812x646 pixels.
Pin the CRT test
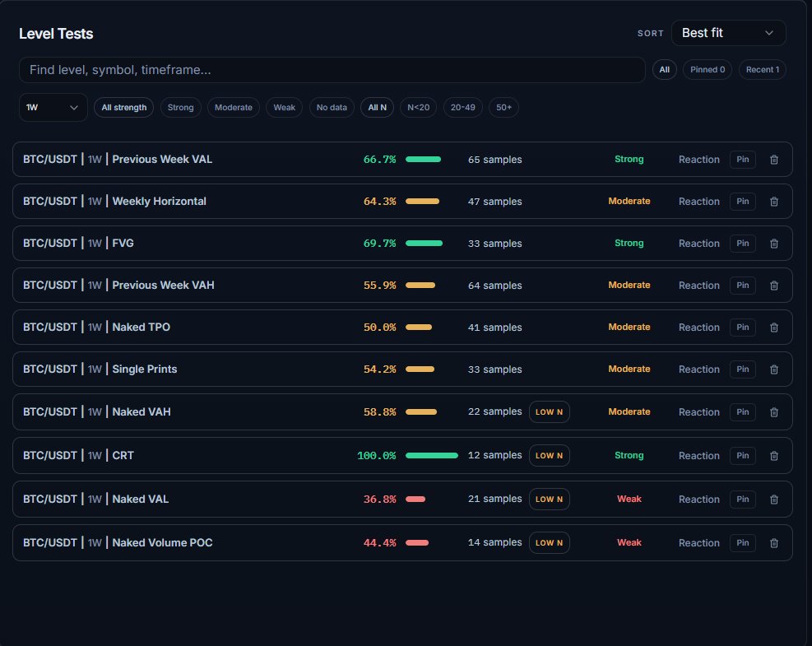(x=743, y=456)
